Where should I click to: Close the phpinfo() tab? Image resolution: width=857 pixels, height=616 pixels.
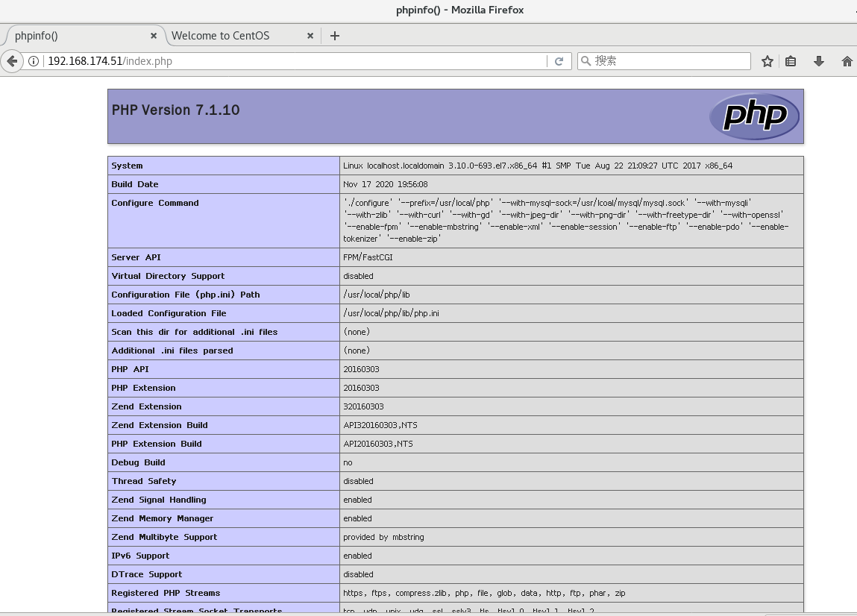coord(154,36)
